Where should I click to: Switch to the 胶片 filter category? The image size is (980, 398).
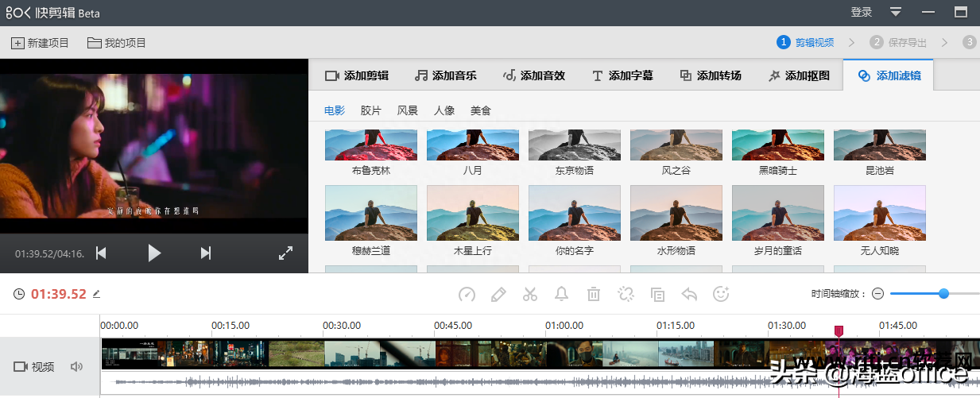[x=371, y=110]
